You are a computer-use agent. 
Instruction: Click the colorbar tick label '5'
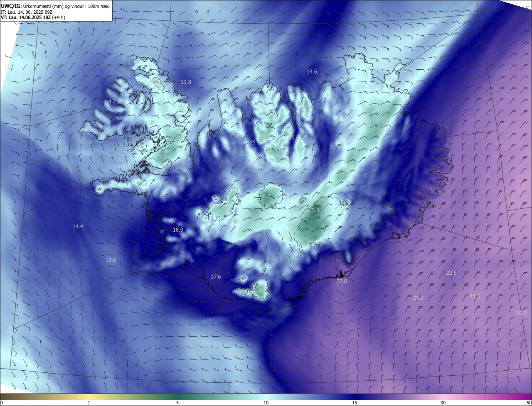pyautogui.click(x=177, y=403)
